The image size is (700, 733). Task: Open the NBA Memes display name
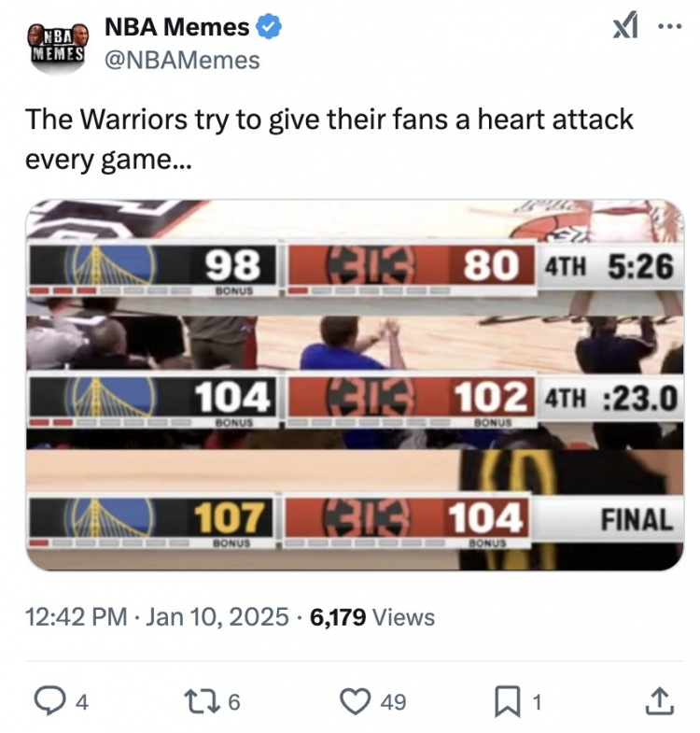tap(175, 28)
